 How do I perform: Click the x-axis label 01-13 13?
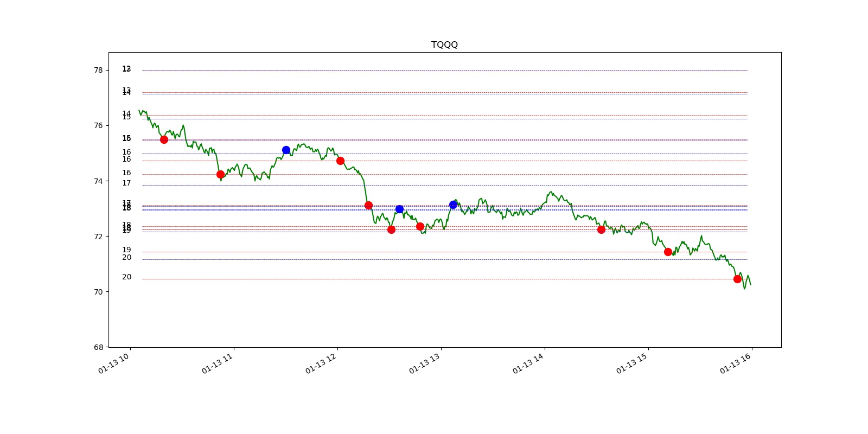[x=424, y=363]
